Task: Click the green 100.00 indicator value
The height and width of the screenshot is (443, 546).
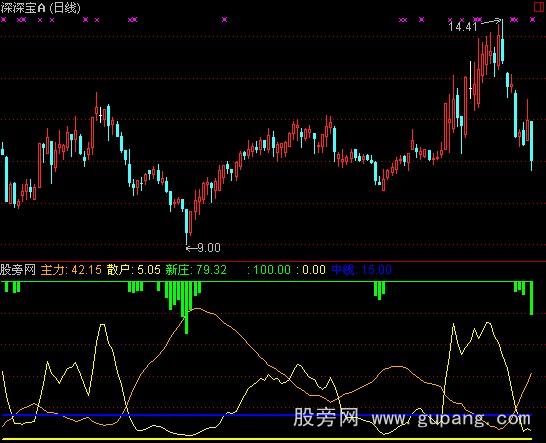Action: pos(272,270)
